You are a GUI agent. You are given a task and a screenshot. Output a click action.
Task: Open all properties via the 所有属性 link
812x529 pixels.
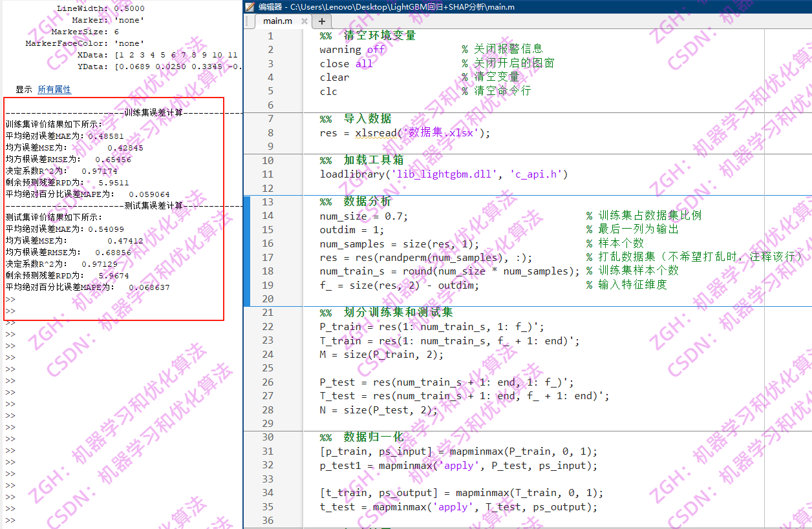click(54, 89)
